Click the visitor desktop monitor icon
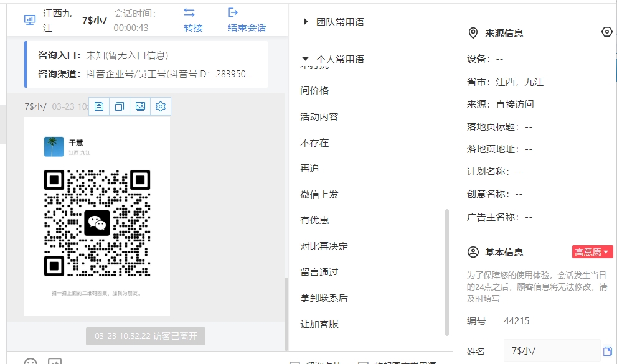 pyautogui.click(x=30, y=20)
